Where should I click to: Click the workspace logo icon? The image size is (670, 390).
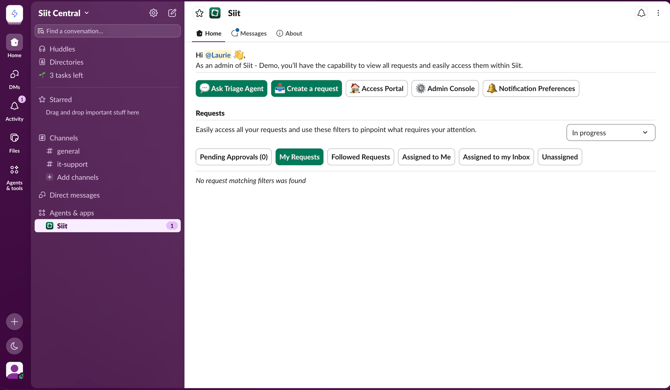pyautogui.click(x=14, y=14)
